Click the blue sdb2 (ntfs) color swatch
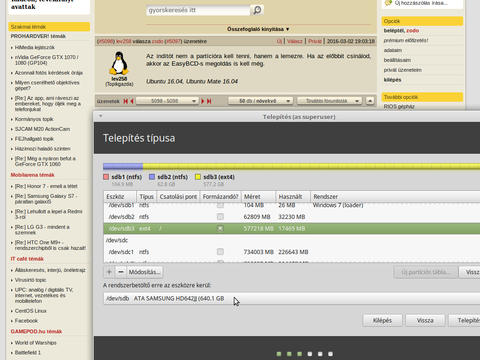 (x=152, y=177)
